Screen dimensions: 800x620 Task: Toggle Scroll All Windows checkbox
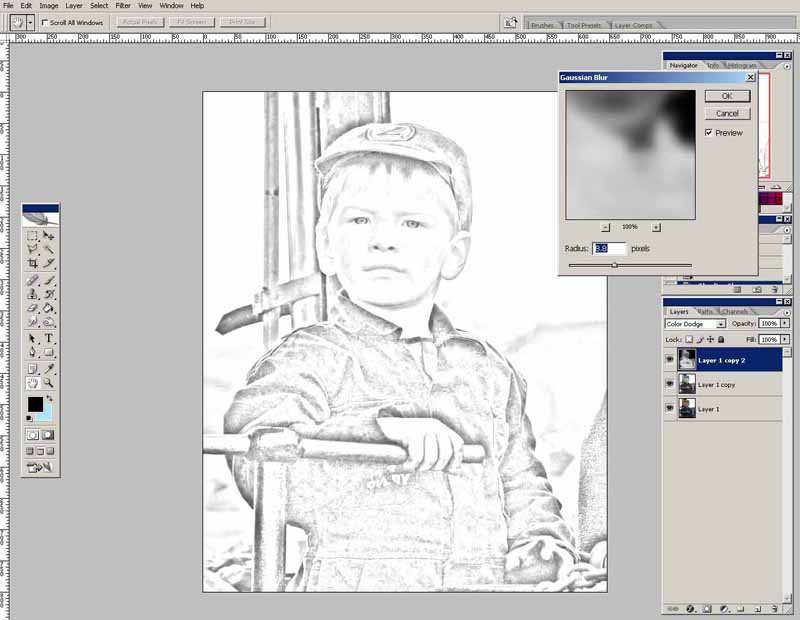click(x=45, y=22)
